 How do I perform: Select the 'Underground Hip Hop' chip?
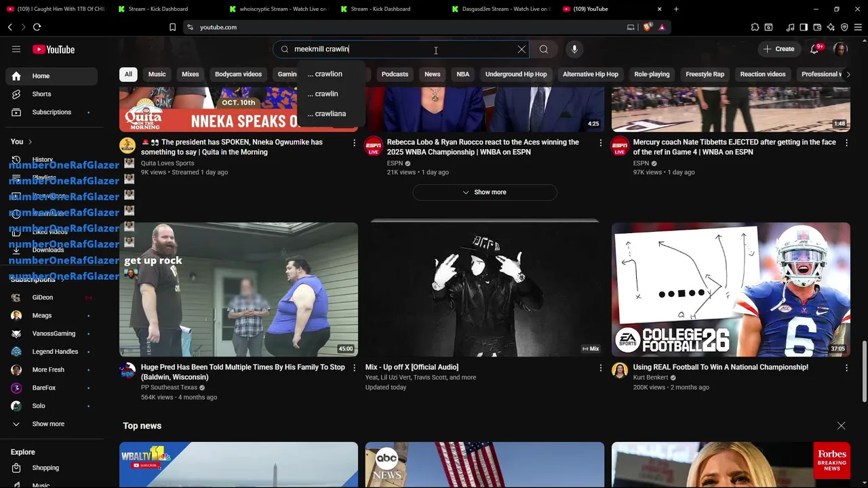516,75
